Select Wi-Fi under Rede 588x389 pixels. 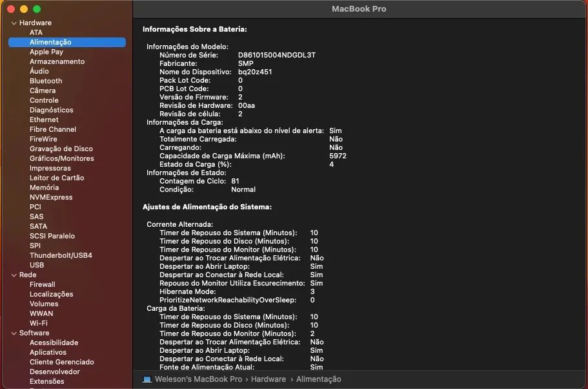[39, 323]
